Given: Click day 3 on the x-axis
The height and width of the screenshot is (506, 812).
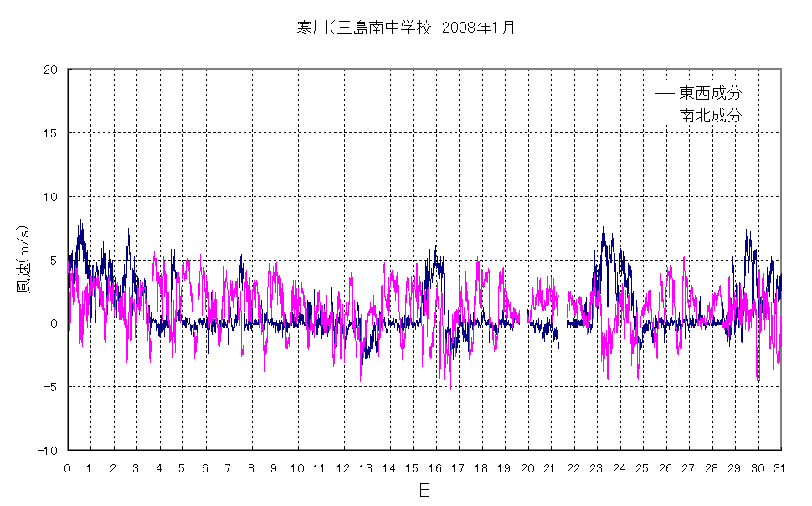Looking at the screenshot, I should [x=136, y=468].
